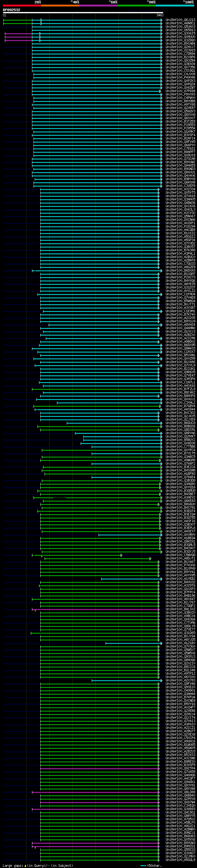This screenshot has width=197, height=868.
Task: Click the query end position 346
Action: (159, 15)
